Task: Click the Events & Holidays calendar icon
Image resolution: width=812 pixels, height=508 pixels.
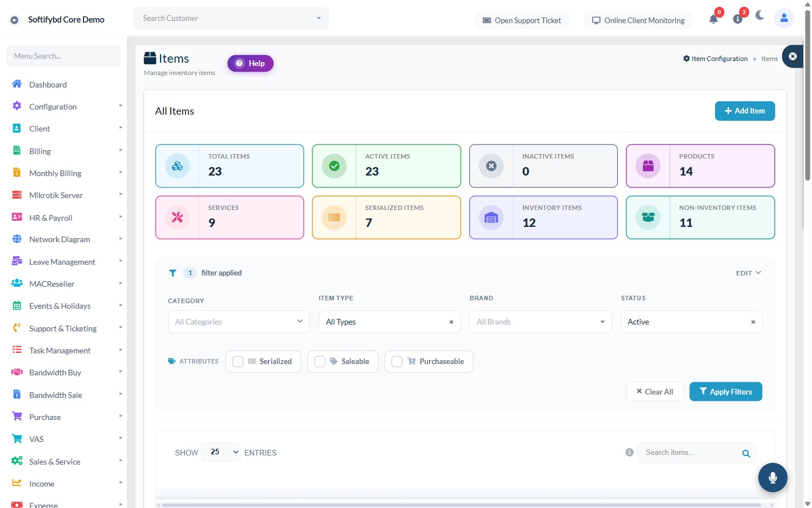Action: coord(17,305)
